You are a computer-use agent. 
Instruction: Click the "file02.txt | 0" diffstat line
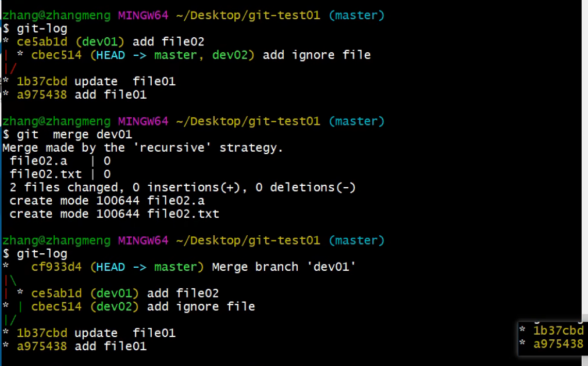(60, 174)
